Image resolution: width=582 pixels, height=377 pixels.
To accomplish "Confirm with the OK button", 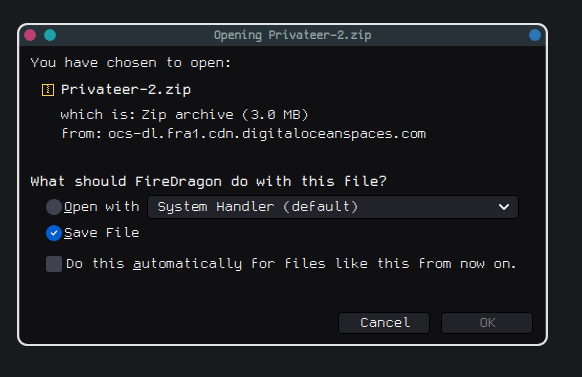I will [487, 323].
